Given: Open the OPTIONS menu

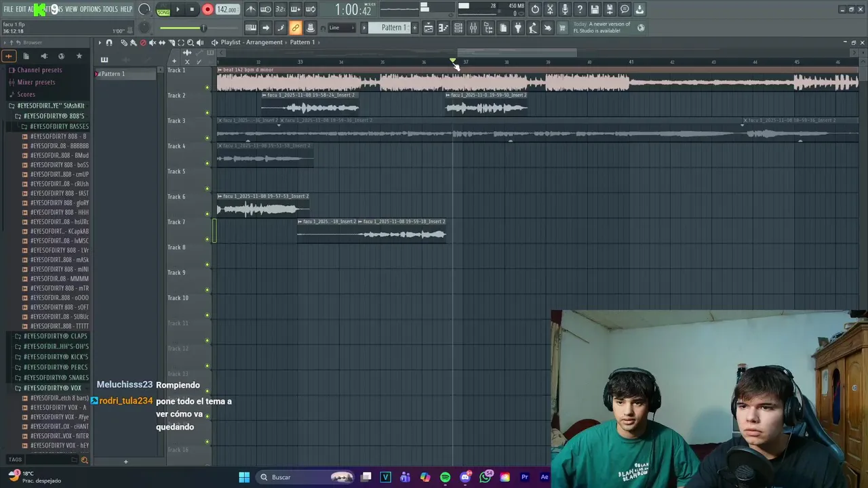Looking at the screenshot, I should pos(90,9).
